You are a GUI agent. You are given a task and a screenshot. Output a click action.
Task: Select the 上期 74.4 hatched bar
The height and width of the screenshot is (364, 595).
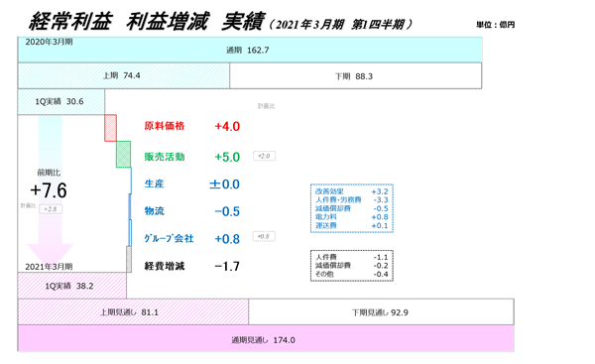(x=124, y=76)
